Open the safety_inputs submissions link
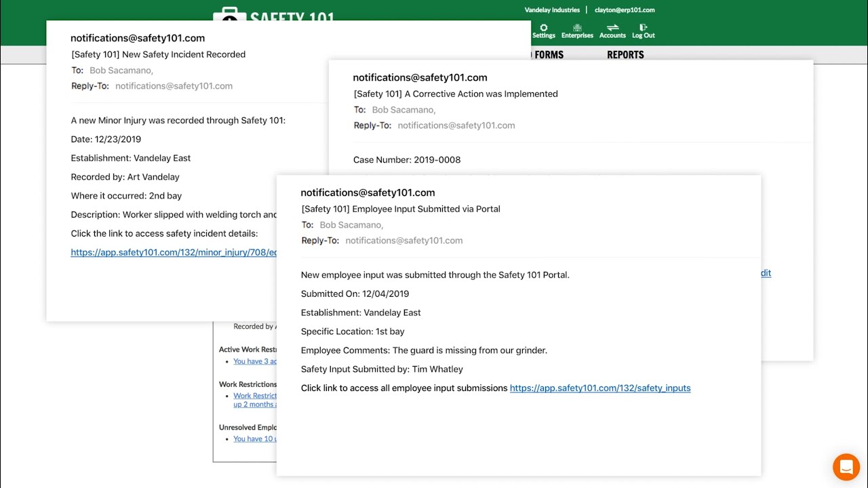Image resolution: width=868 pixels, height=488 pixels. (x=600, y=388)
